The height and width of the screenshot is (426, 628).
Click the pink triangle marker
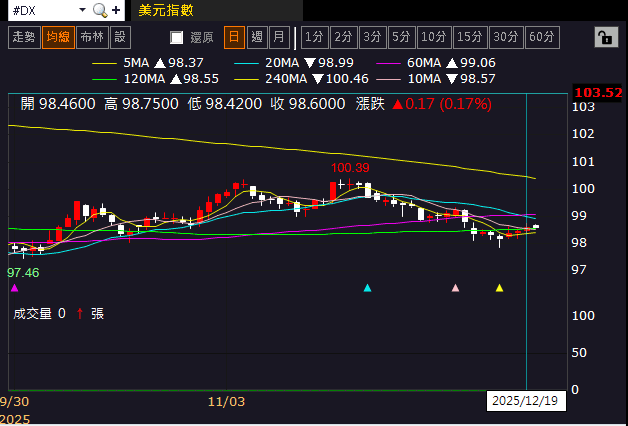(x=455, y=288)
